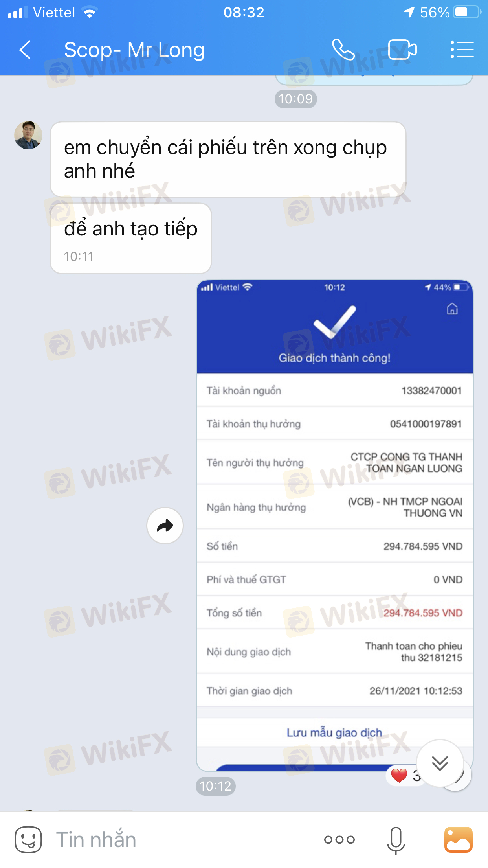Tap the Scop- Mr Long chat title

click(134, 50)
